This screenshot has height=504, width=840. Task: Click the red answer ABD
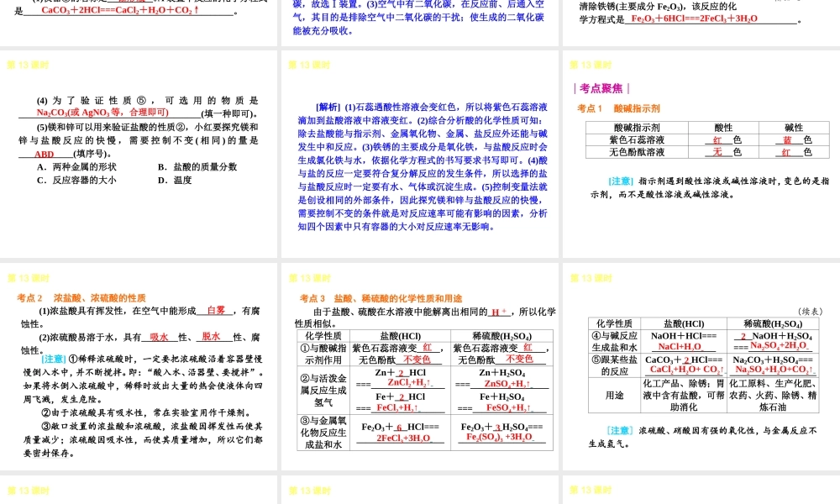pyautogui.click(x=44, y=155)
